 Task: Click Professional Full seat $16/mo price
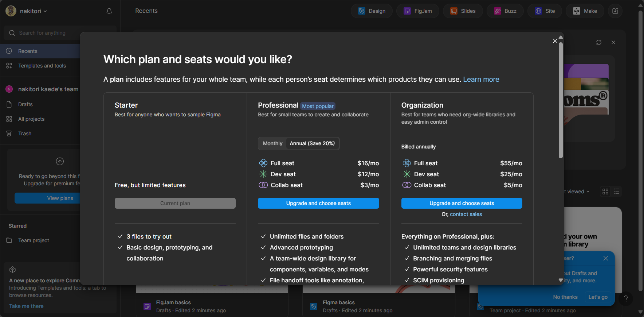(368, 163)
